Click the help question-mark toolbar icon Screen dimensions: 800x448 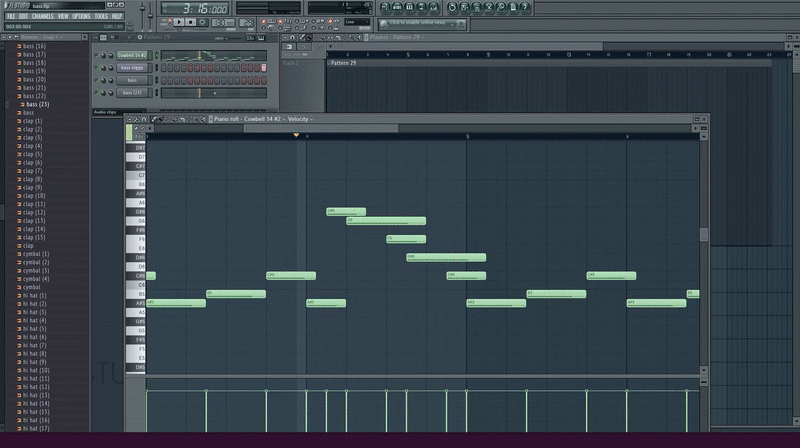[x=525, y=7]
